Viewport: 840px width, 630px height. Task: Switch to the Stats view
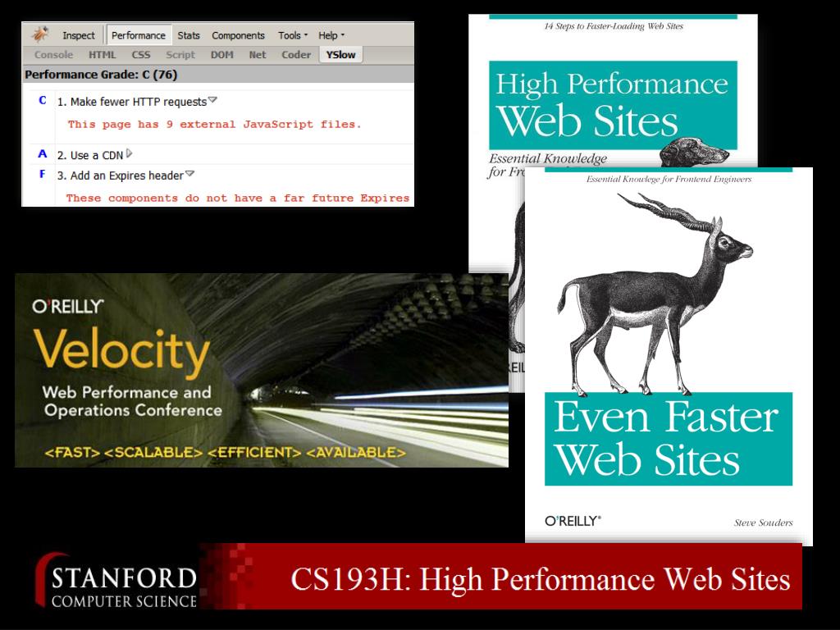(189, 35)
